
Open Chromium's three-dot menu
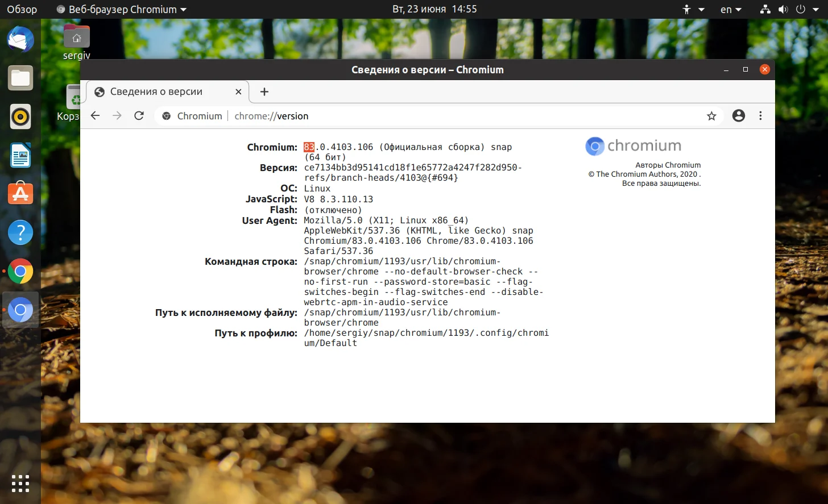pyautogui.click(x=760, y=116)
